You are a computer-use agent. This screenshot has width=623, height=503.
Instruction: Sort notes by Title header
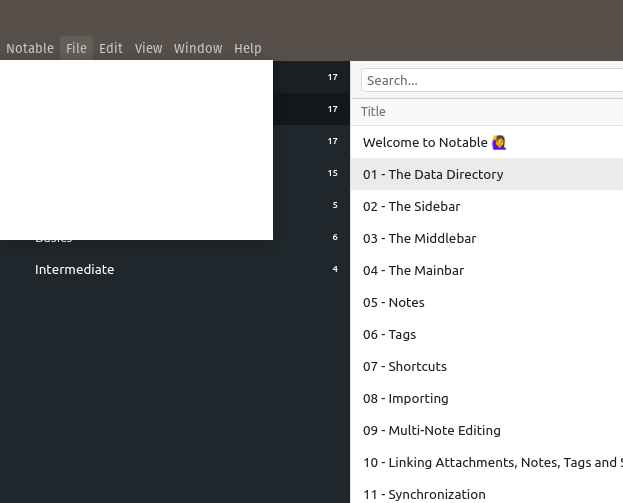pos(373,112)
